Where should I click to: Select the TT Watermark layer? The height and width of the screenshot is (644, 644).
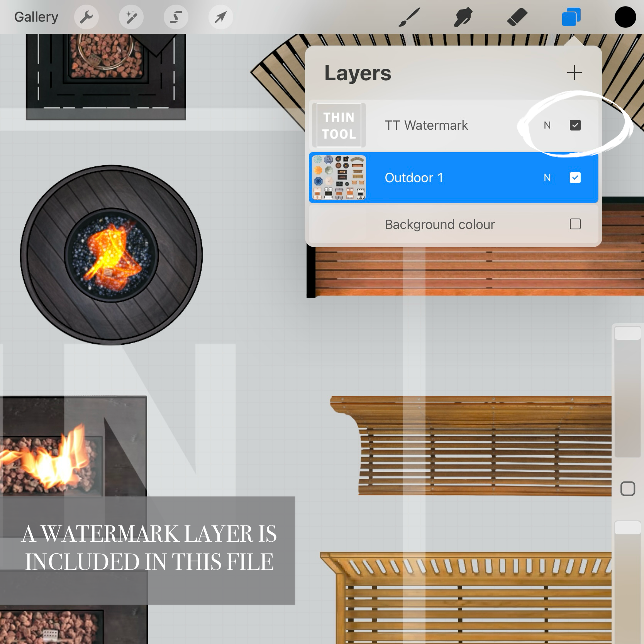pyautogui.click(x=454, y=125)
